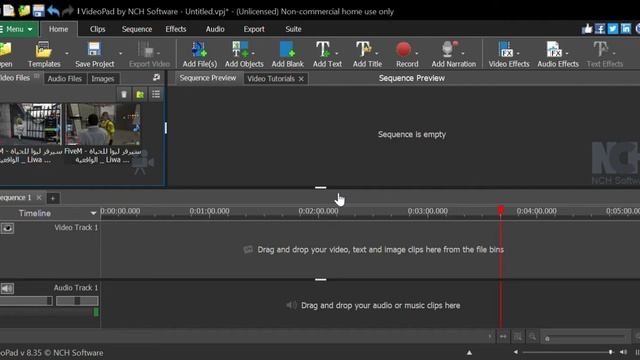Click Add Text icon
The width and height of the screenshot is (640, 360).
tap(323, 50)
